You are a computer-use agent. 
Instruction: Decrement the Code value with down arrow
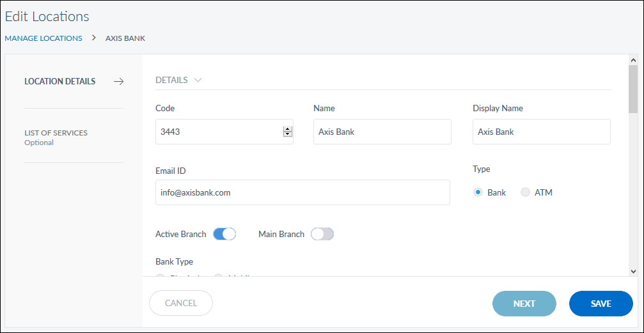(287, 134)
